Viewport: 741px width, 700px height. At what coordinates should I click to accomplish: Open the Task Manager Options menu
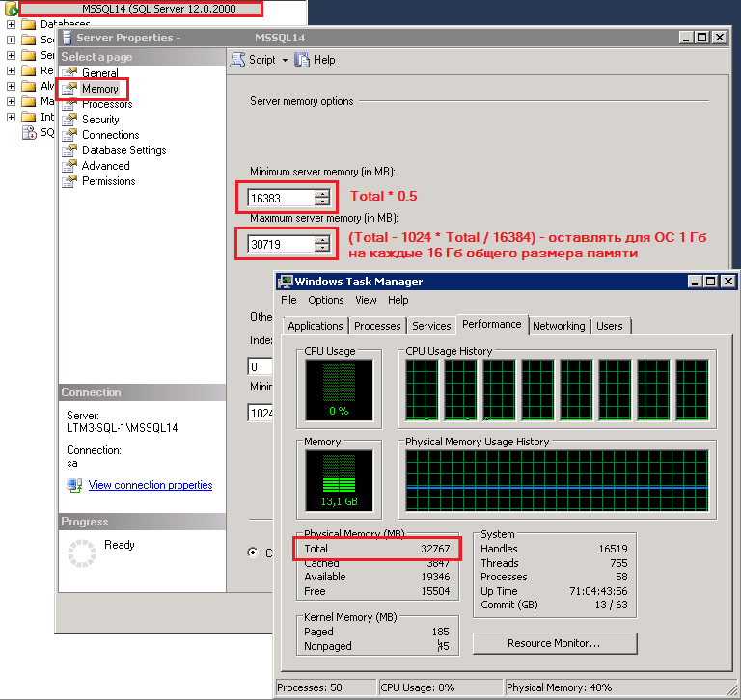tap(325, 300)
